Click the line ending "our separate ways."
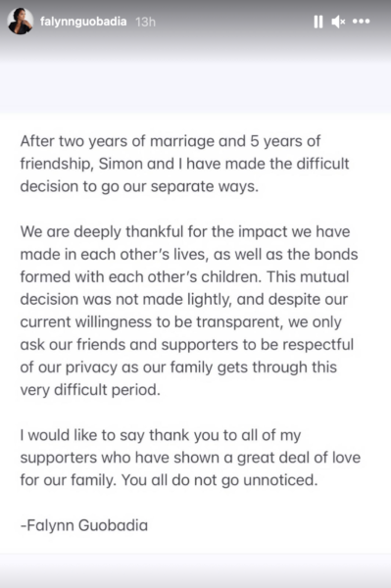The width and height of the screenshot is (391, 588). coord(139,186)
